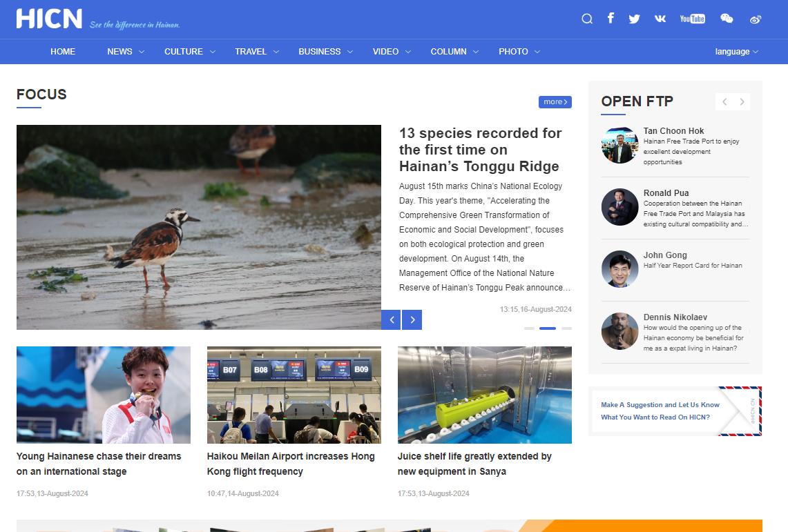Visit the HICN Facebook page icon
Screen dimensions: 788x532
coord(611,18)
